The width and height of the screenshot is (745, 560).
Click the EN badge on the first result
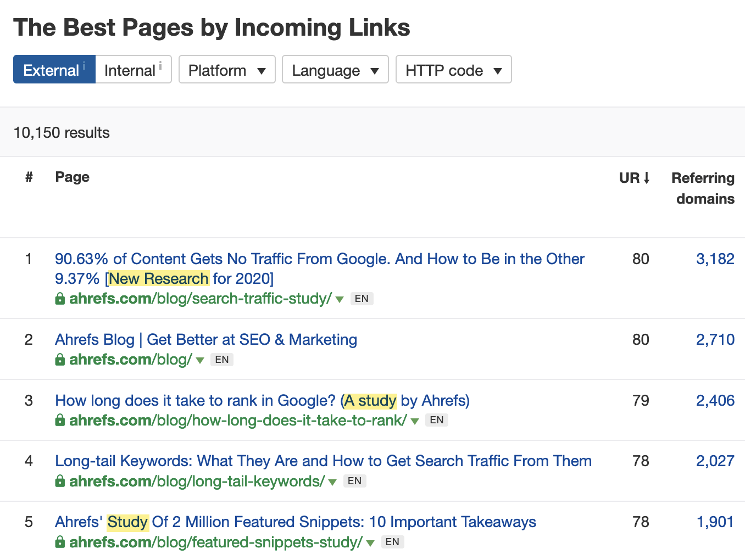362,298
